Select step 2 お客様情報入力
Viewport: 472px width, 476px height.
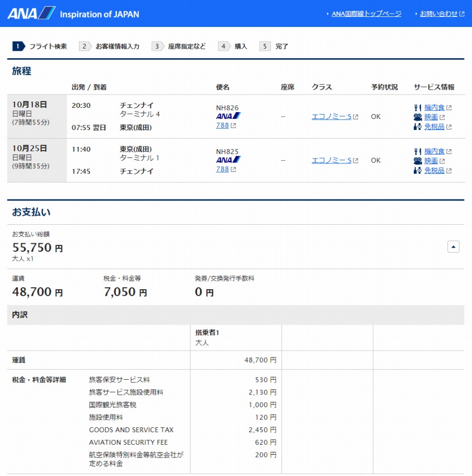click(110, 47)
